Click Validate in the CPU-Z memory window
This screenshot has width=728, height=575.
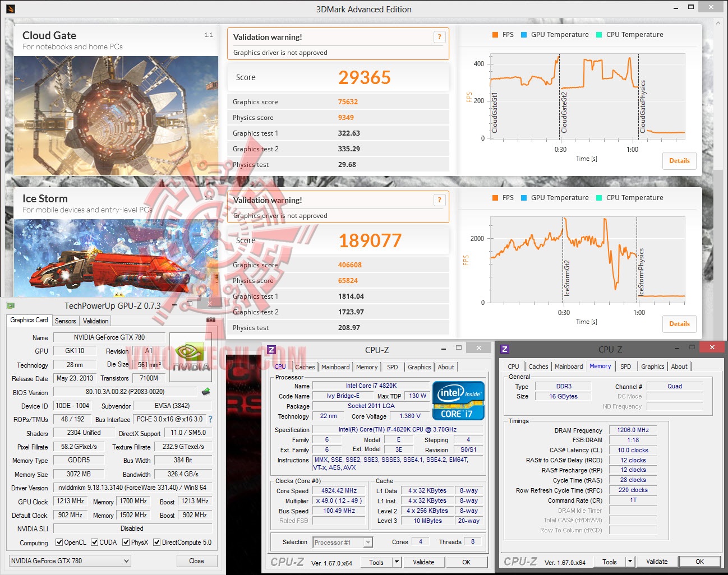(x=657, y=562)
